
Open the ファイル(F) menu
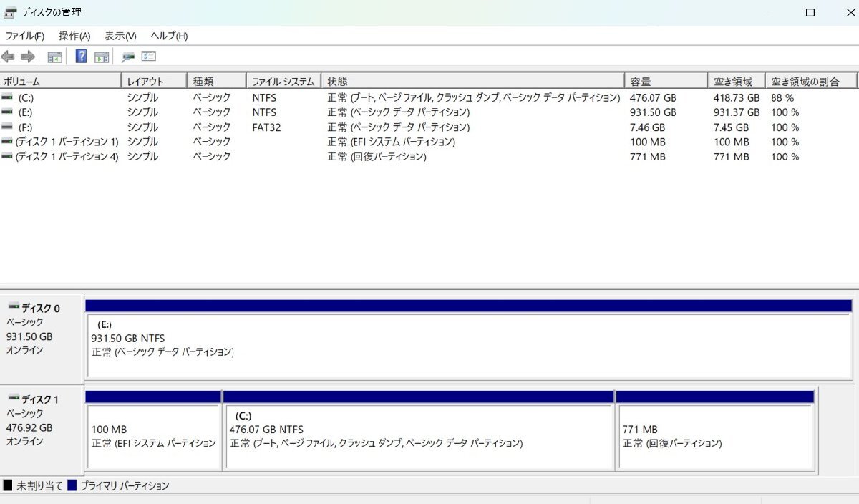[25, 36]
